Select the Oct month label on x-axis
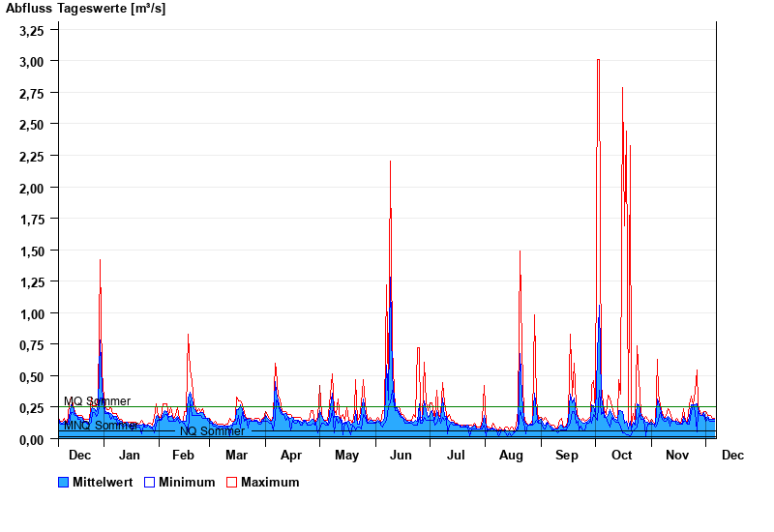This screenshot has width=774, height=532. point(621,456)
